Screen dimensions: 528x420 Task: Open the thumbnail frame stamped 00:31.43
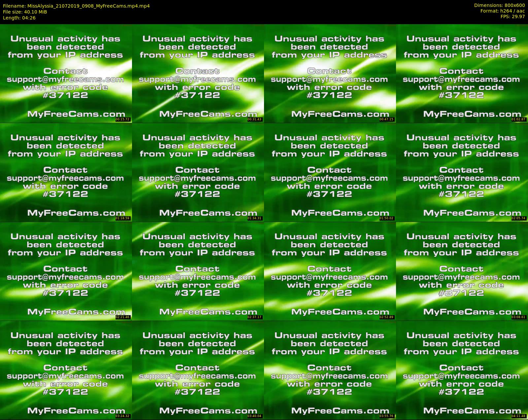198,74
